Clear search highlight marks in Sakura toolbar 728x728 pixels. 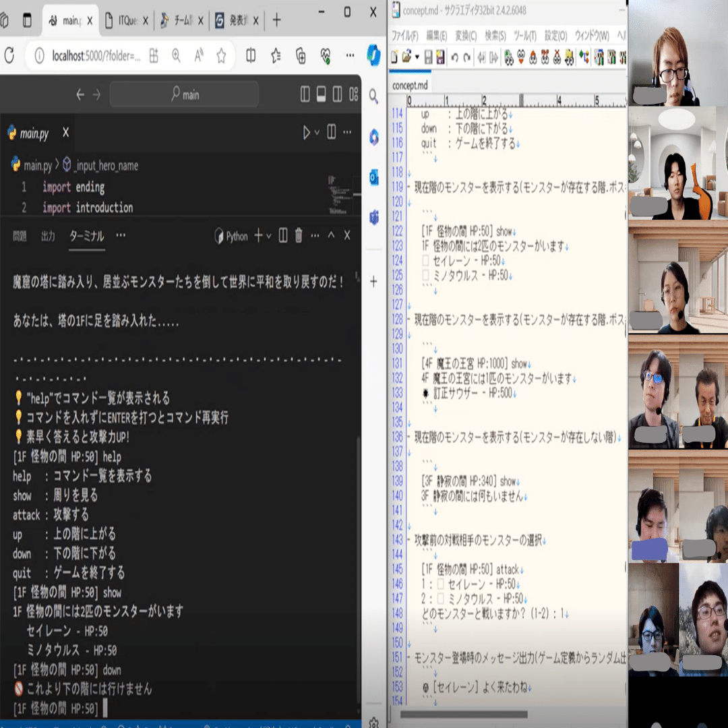[x=557, y=57]
